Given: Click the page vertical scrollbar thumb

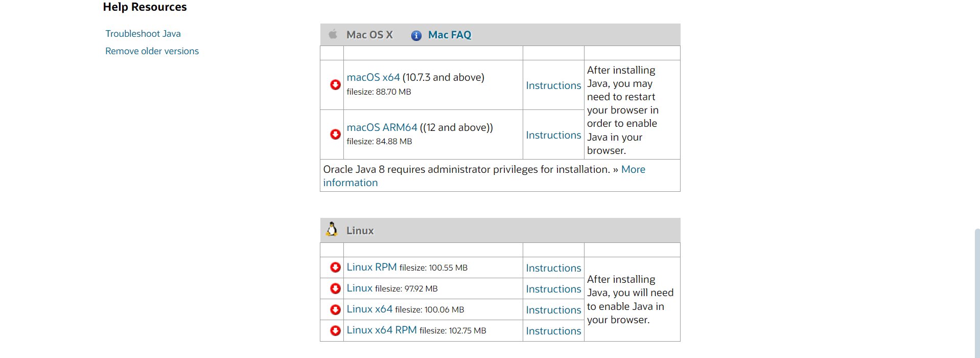Looking at the screenshot, I should click(x=977, y=293).
